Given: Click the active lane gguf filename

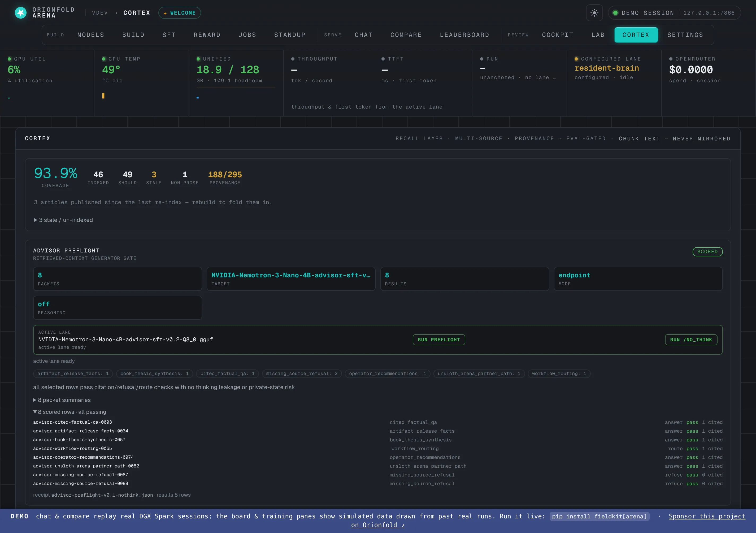Looking at the screenshot, I should pos(125,340).
